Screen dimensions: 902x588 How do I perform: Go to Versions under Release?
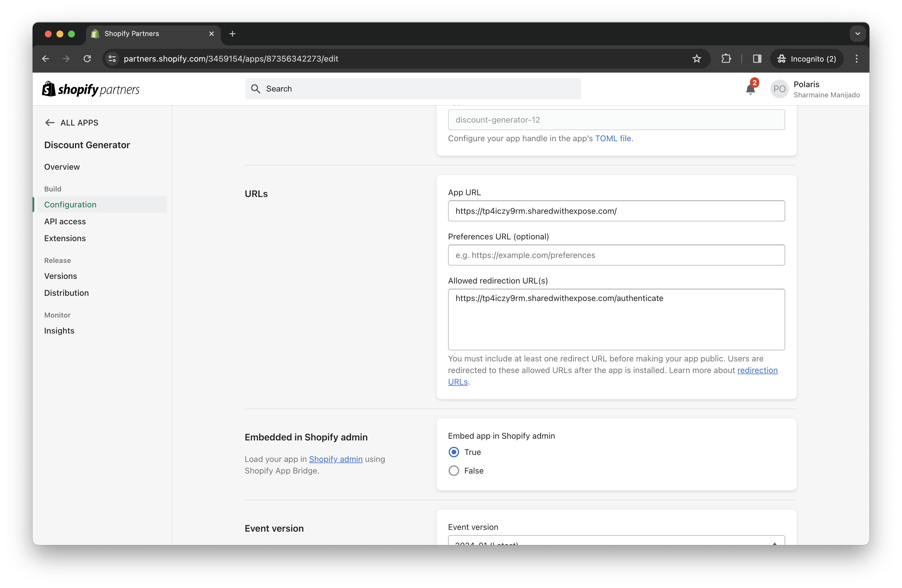(x=61, y=276)
